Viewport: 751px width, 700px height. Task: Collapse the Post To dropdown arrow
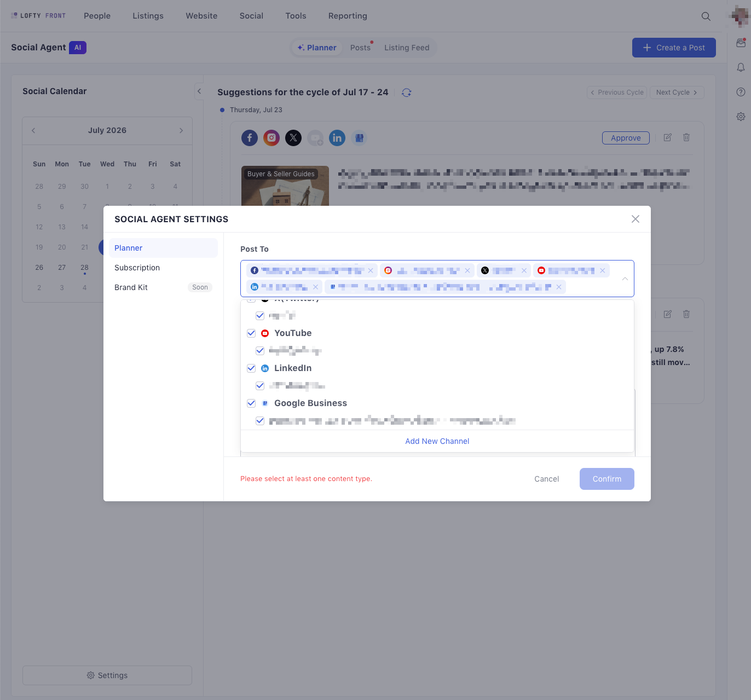pos(625,279)
